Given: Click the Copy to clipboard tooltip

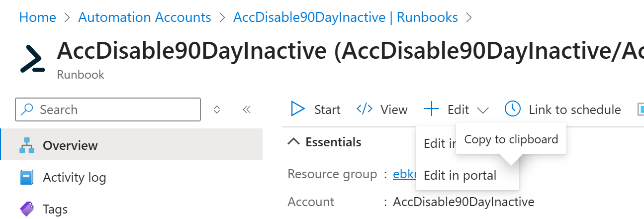Looking at the screenshot, I should (x=511, y=139).
